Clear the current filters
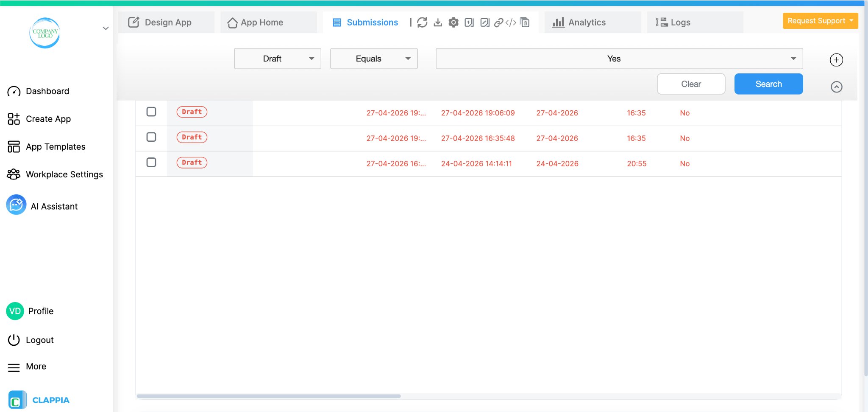 [691, 84]
